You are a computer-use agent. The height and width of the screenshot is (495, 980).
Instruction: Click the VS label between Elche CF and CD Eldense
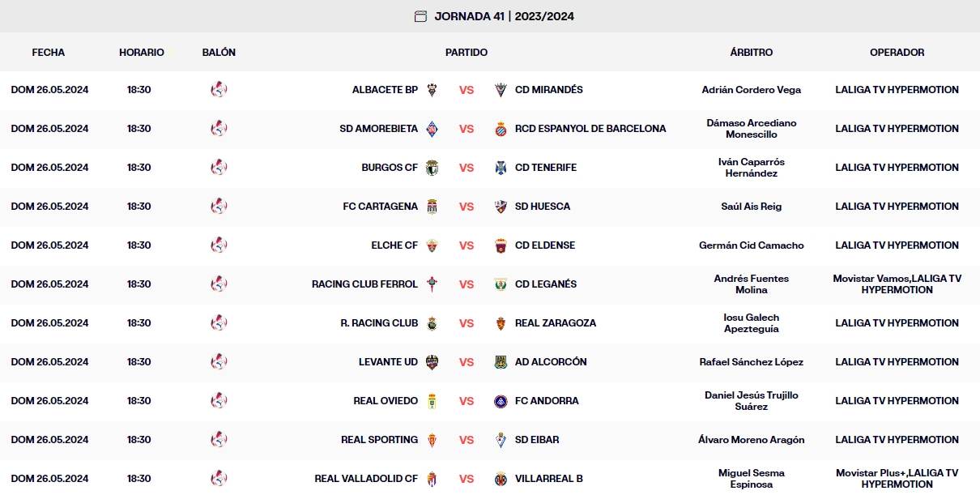pyautogui.click(x=467, y=245)
